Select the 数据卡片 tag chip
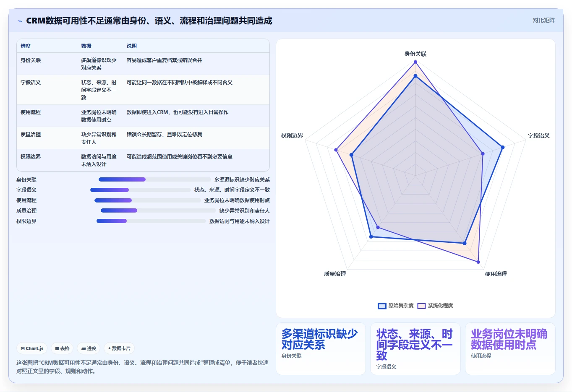572x392 pixels. 119,348
